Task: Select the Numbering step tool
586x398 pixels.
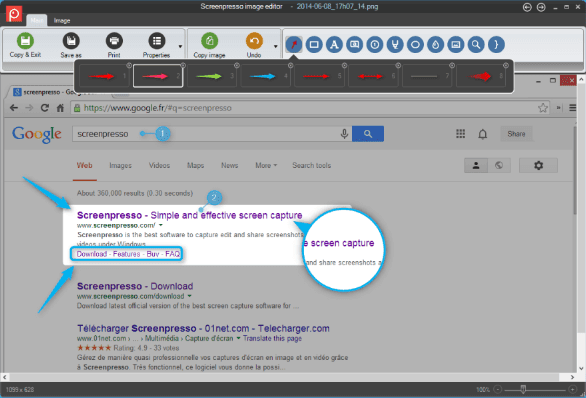Action: 374,44
